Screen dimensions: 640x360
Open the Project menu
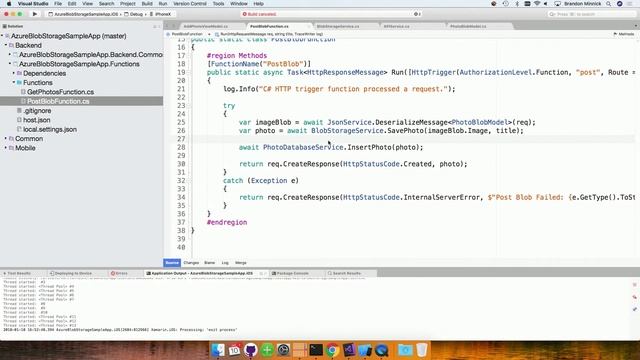point(127,4)
